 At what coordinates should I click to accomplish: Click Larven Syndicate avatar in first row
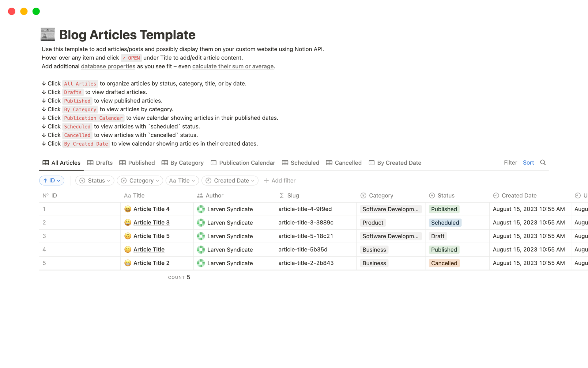pyautogui.click(x=201, y=209)
